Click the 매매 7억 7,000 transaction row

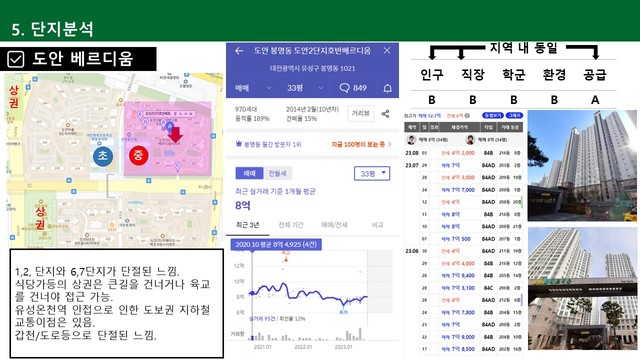pos(463,190)
